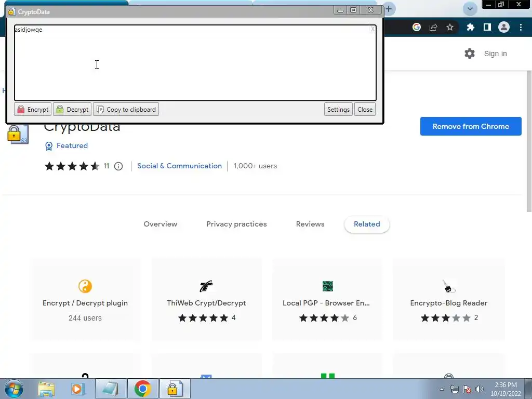Screen dimensions: 532x399
Task: Click Remove from Chrome button
Action: pos(471,126)
